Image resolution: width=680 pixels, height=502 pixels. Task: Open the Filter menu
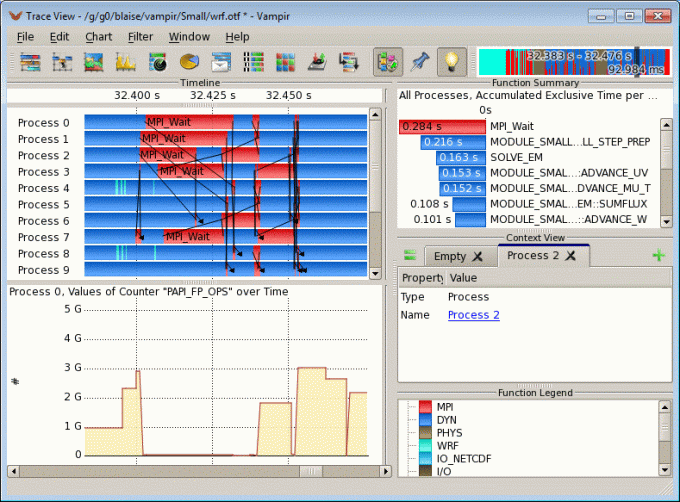[140, 37]
